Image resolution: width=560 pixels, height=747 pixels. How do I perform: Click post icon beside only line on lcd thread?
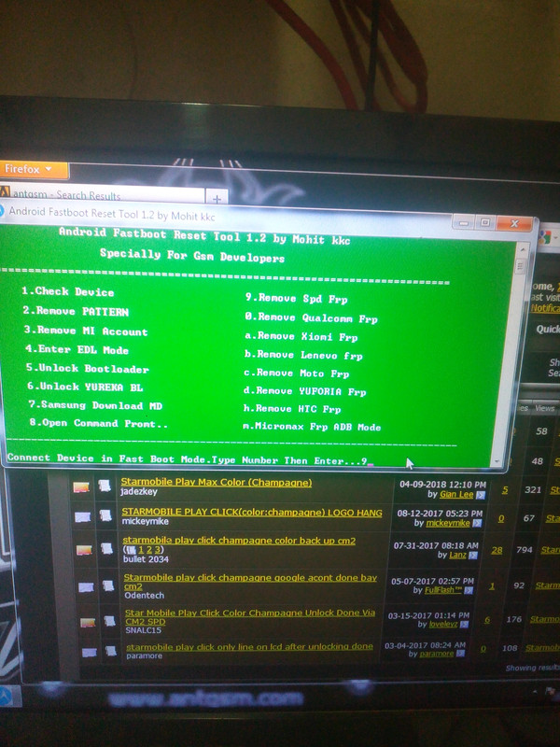click(x=111, y=650)
